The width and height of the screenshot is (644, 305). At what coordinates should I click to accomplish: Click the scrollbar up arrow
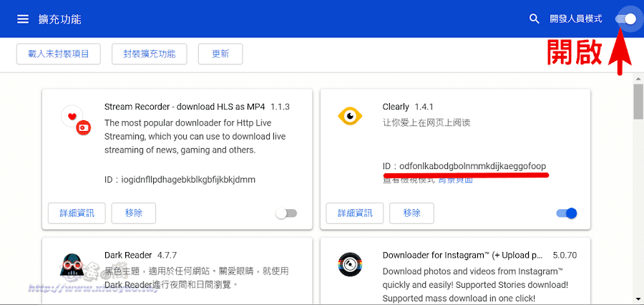pos(638,78)
